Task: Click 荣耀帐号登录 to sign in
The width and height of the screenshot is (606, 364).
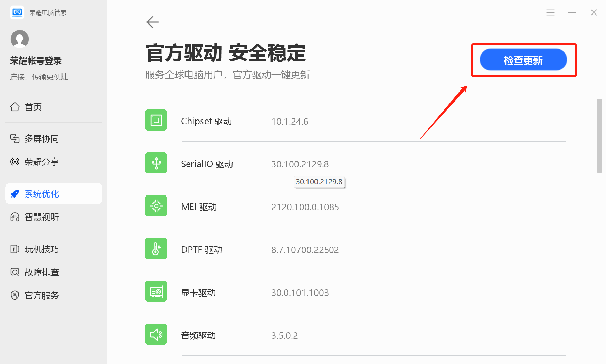Action: pos(36,61)
